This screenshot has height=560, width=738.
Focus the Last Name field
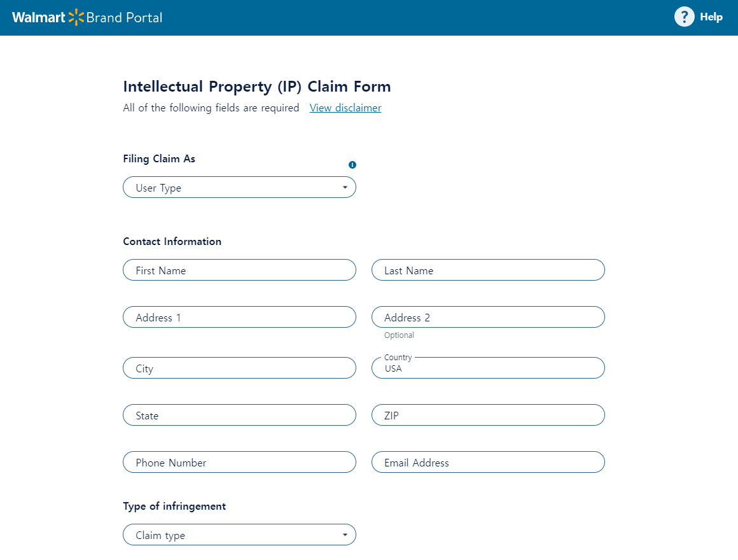(x=488, y=270)
